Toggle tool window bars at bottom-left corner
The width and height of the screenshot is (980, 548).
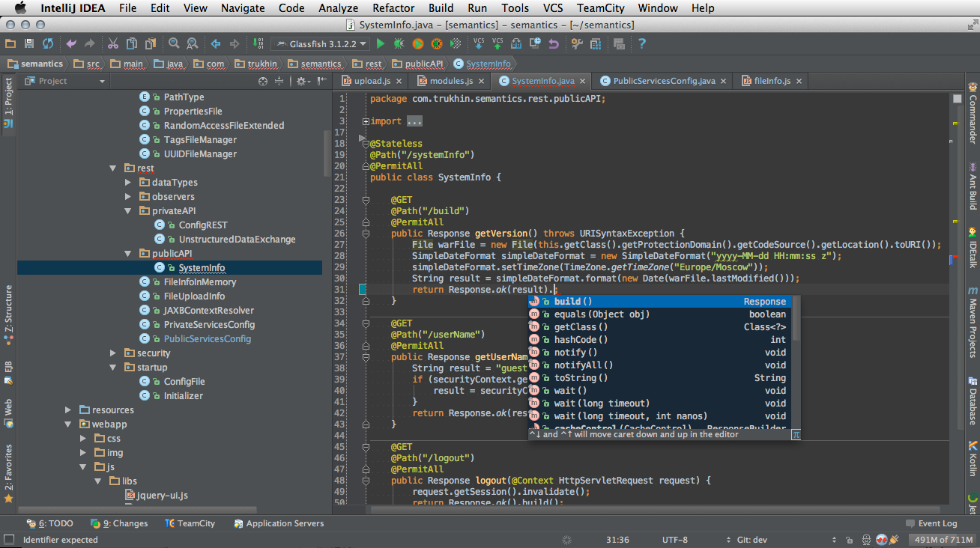pos(9,540)
